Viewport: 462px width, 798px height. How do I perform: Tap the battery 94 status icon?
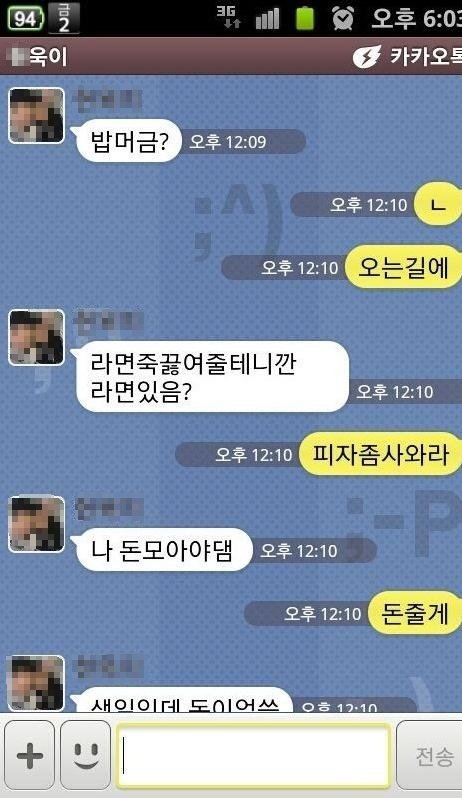[25, 18]
